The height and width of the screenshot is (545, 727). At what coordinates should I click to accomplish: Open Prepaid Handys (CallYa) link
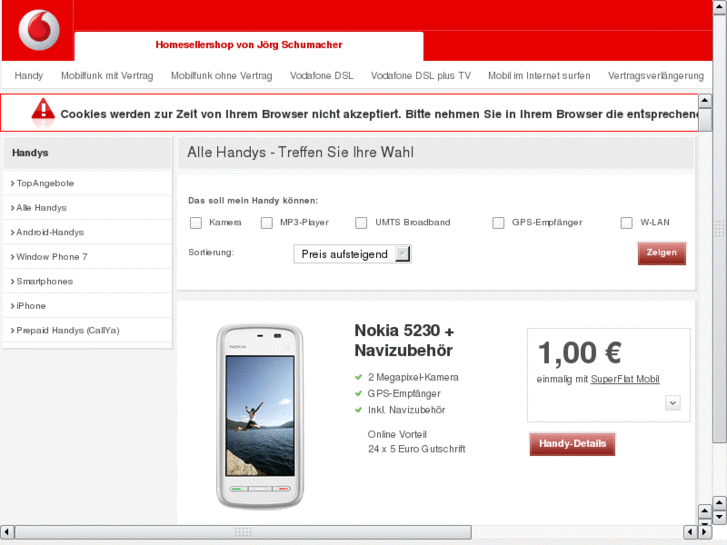coord(68,331)
